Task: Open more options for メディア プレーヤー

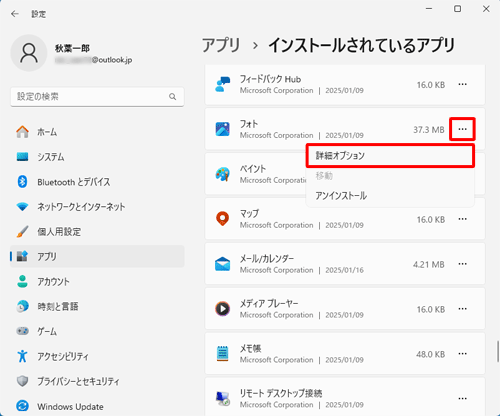Action: point(462,309)
